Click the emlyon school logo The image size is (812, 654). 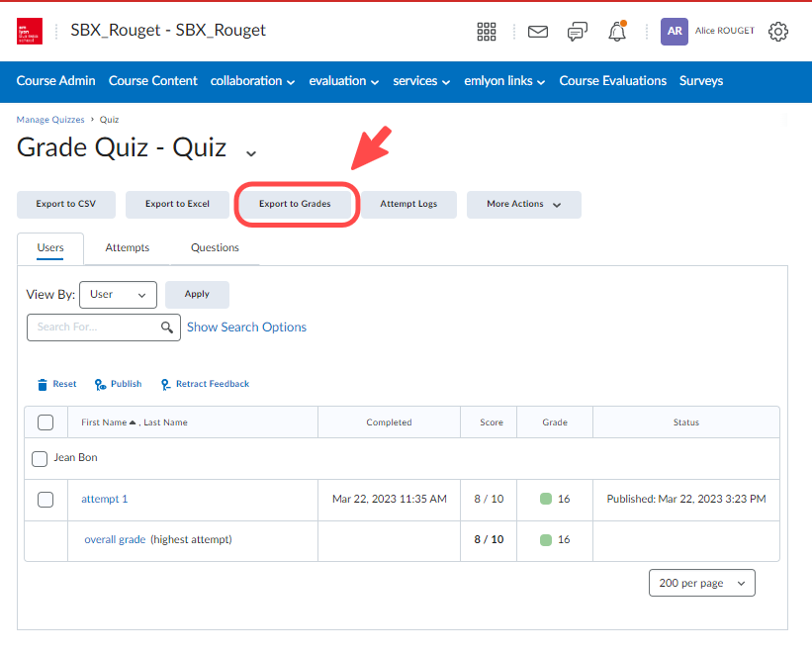pyautogui.click(x=30, y=31)
